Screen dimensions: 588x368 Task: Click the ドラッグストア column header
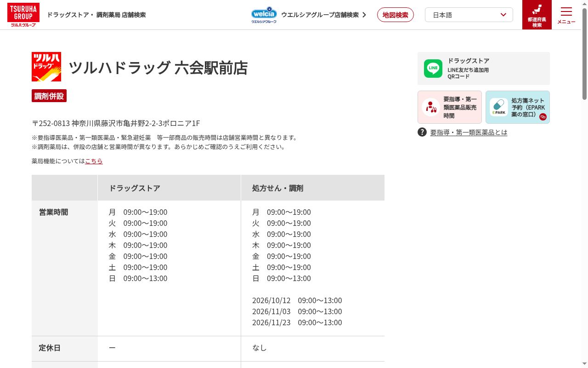[x=169, y=188]
